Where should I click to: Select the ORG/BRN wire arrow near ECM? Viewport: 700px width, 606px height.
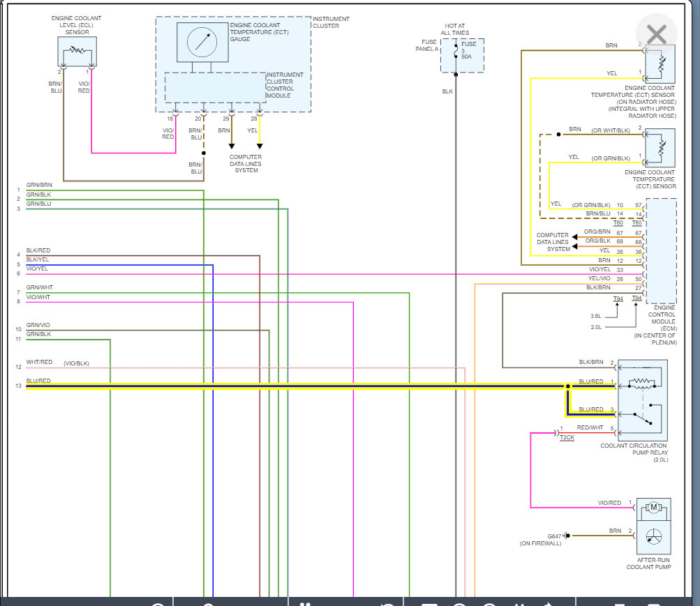click(x=575, y=237)
